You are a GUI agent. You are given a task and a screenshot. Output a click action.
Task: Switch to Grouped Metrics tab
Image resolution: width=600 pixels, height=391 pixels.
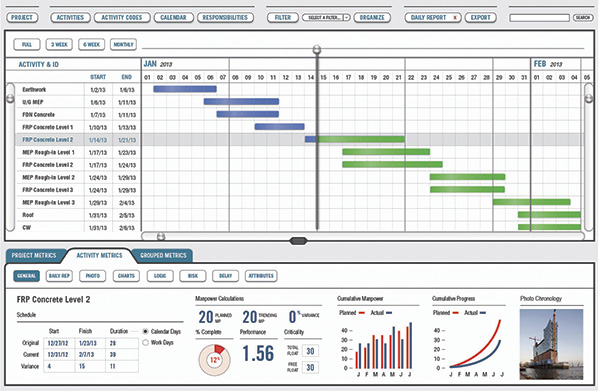[163, 256]
